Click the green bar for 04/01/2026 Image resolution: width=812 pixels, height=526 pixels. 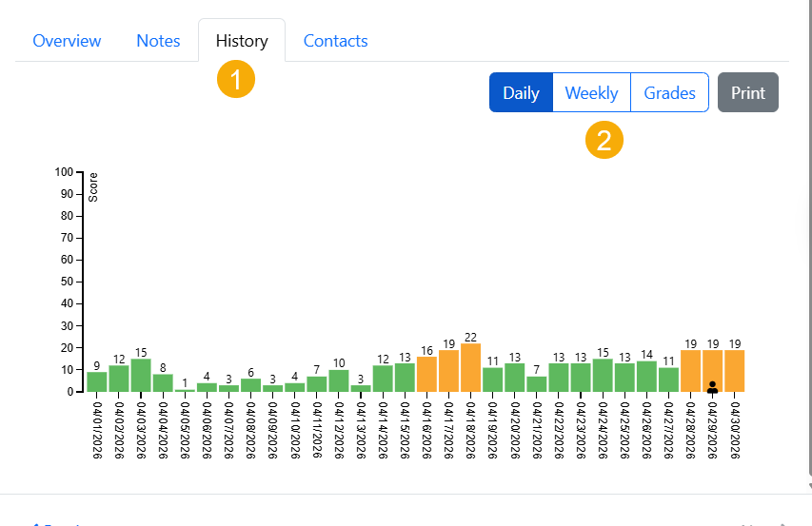click(x=97, y=382)
